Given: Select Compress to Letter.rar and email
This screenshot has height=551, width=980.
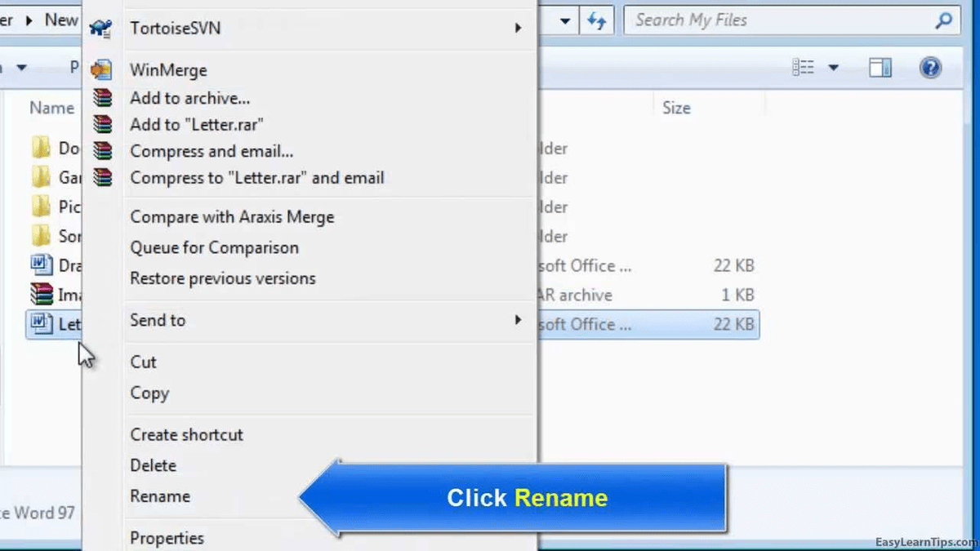Looking at the screenshot, I should 256,177.
